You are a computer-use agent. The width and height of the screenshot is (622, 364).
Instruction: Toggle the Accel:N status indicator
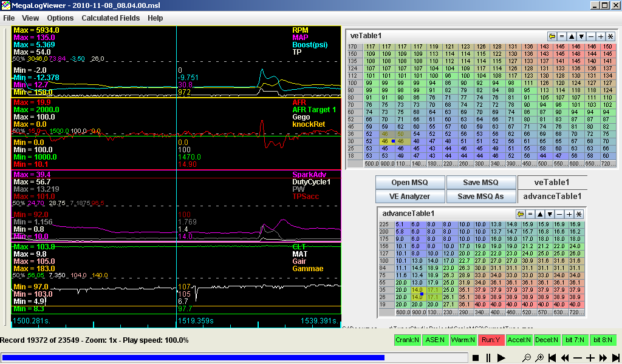click(519, 340)
